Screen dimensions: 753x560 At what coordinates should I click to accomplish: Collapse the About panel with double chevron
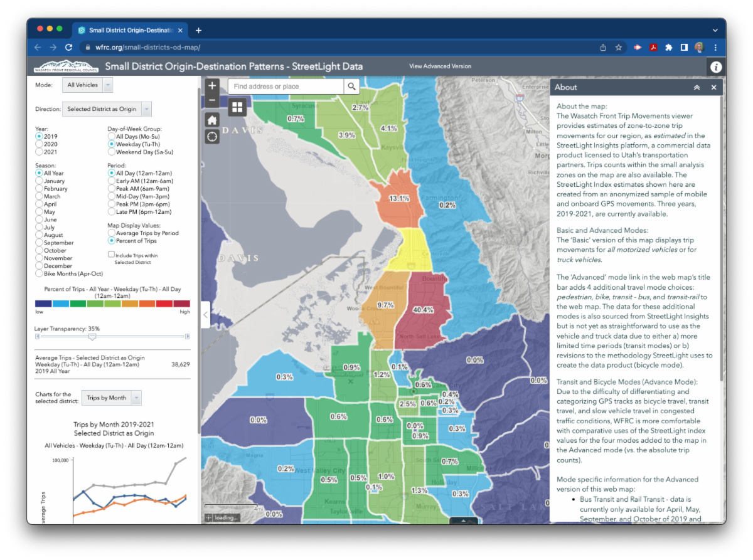pyautogui.click(x=697, y=87)
